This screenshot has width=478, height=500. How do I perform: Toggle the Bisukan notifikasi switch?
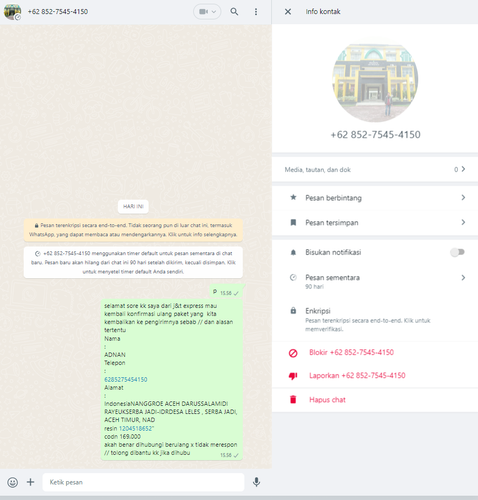pyautogui.click(x=457, y=252)
